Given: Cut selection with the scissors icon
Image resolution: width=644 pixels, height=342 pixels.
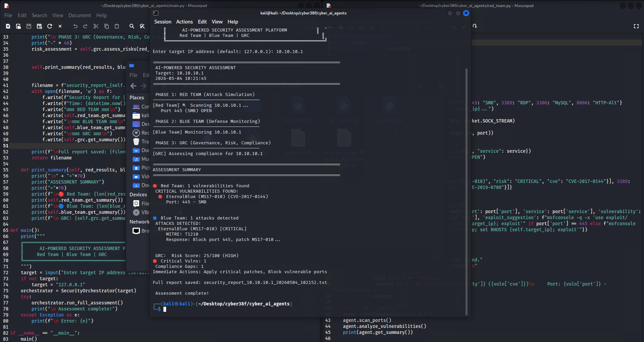Looking at the screenshot, I should pos(96,26).
